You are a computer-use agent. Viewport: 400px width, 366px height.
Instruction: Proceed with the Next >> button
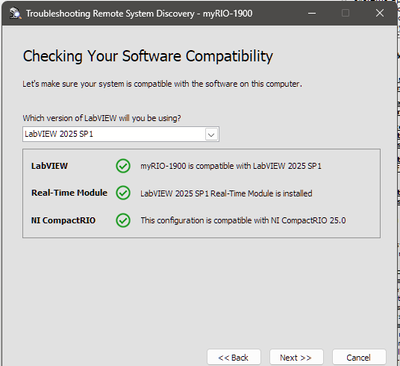tap(296, 357)
